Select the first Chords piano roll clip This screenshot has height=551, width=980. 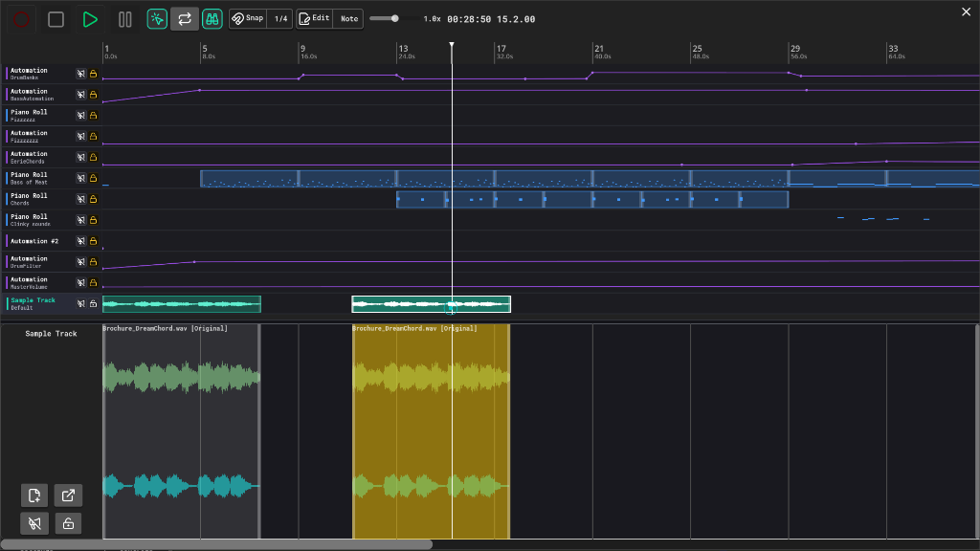click(x=421, y=199)
